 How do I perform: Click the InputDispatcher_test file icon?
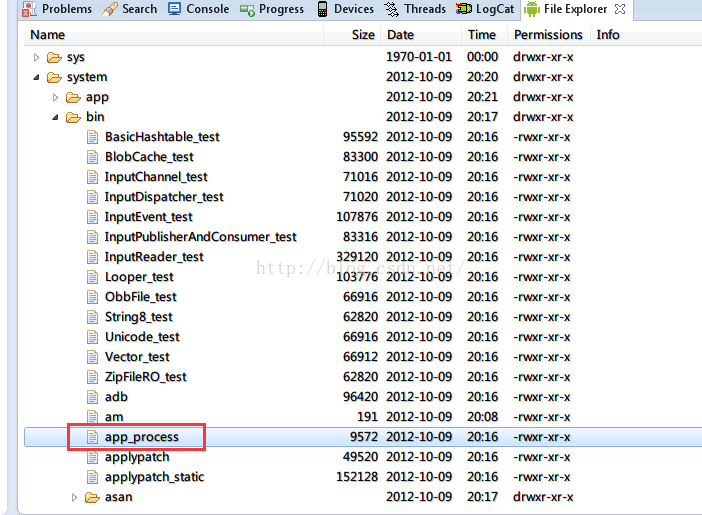[x=92, y=197]
